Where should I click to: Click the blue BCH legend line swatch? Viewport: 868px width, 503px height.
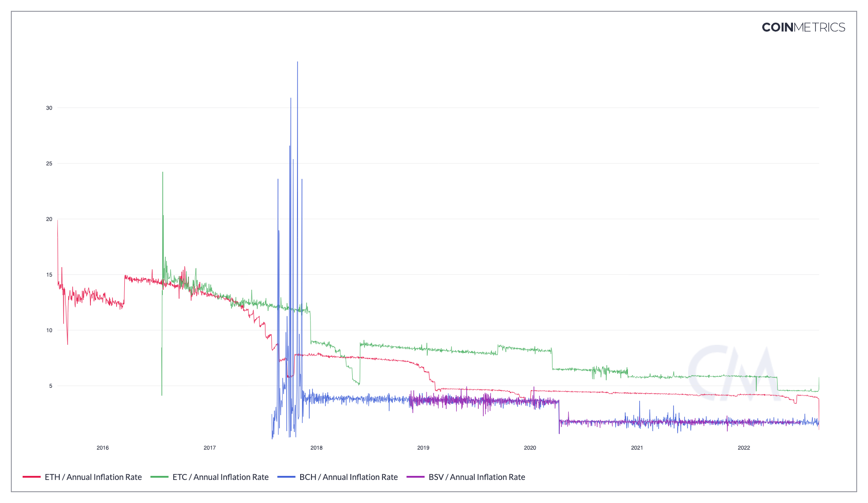(x=286, y=477)
